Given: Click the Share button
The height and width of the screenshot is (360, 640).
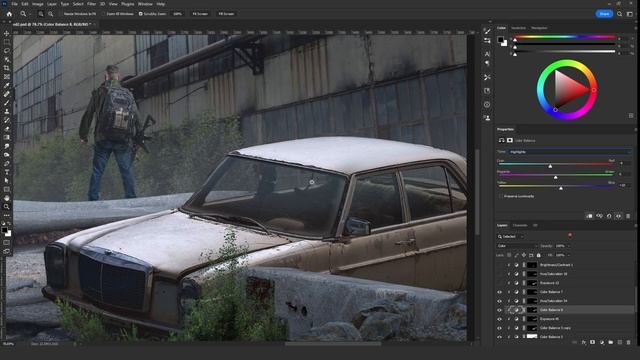Looking at the screenshot, I should 604,14.
